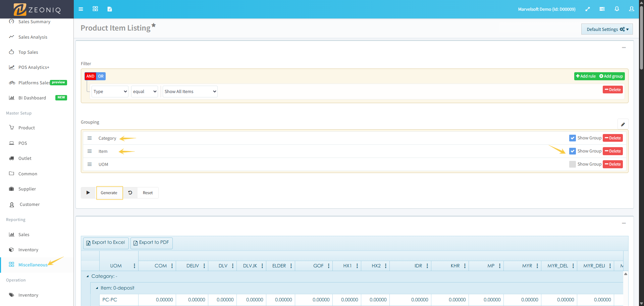Viewport: 644px width, 306px height.
Task: Toggle Show Group checkbox for Item
Action: pos(572,151)
